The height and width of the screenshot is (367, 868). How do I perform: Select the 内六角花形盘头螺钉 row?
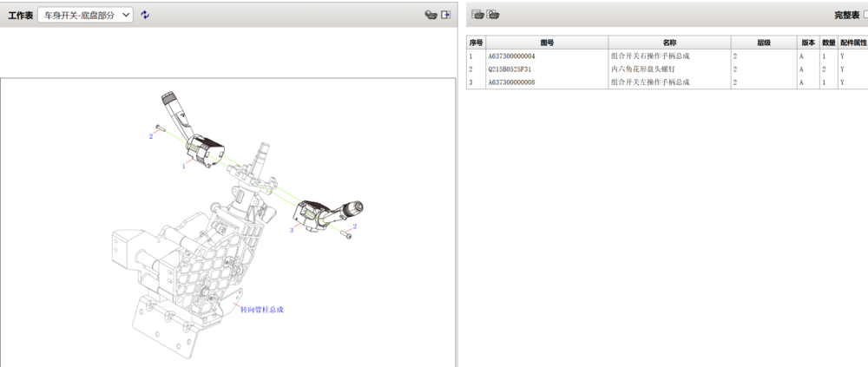coord(667,69)
